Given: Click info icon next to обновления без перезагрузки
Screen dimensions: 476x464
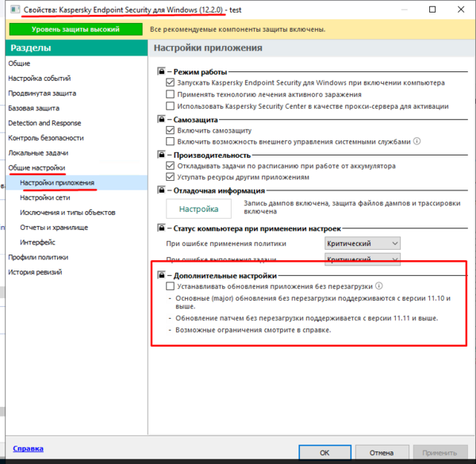Looking at the screenshot, I should tap(379, 286).
